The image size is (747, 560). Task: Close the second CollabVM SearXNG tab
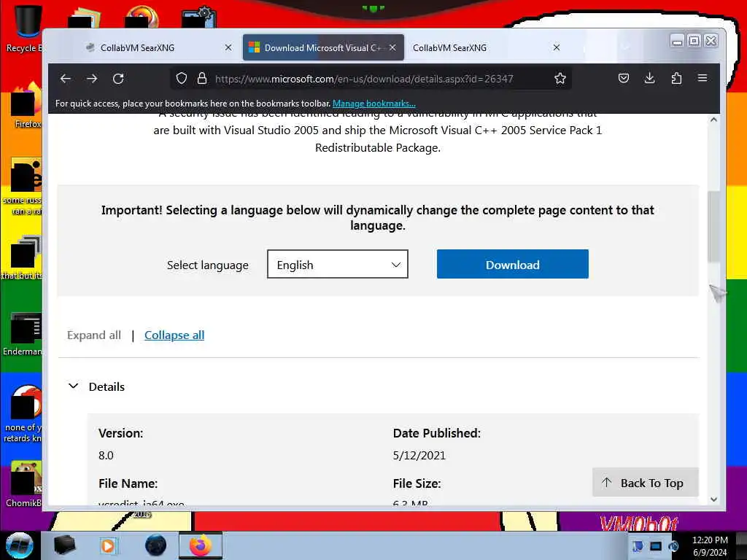coord(557,47)
